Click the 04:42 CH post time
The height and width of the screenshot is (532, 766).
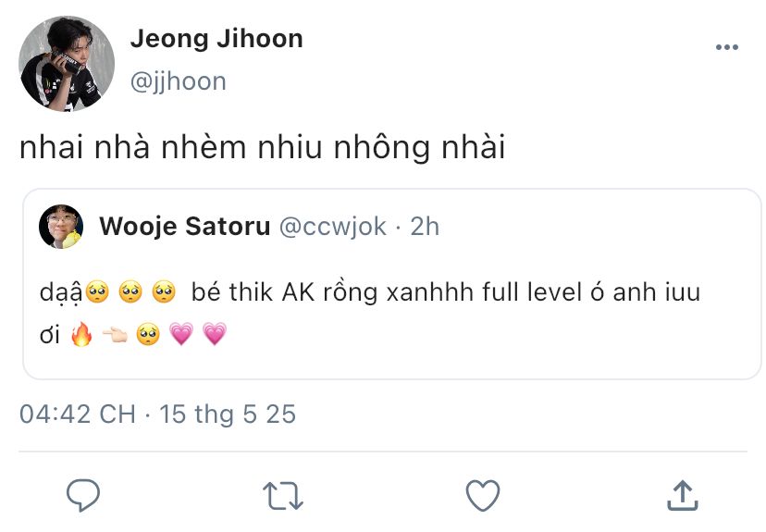(x=78, y=414)
